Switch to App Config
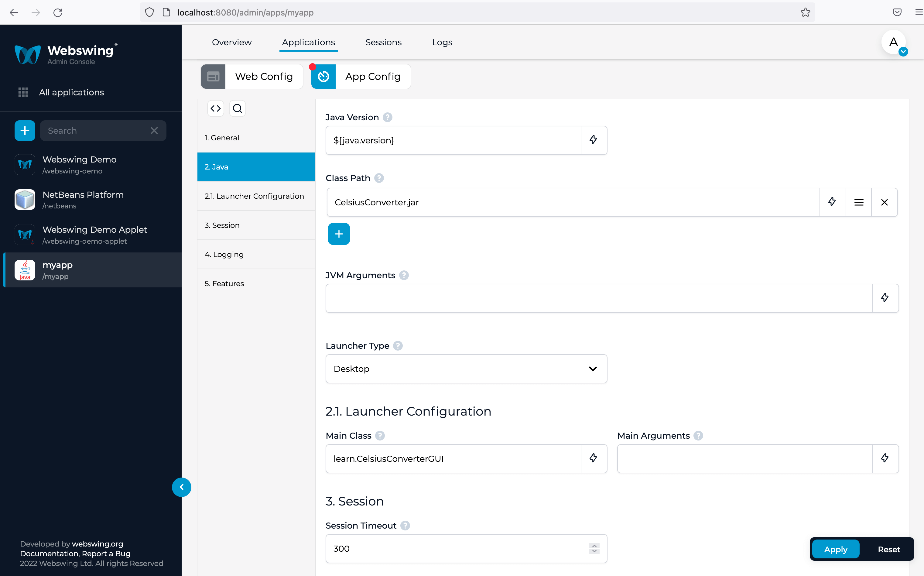 click(361, 77)
